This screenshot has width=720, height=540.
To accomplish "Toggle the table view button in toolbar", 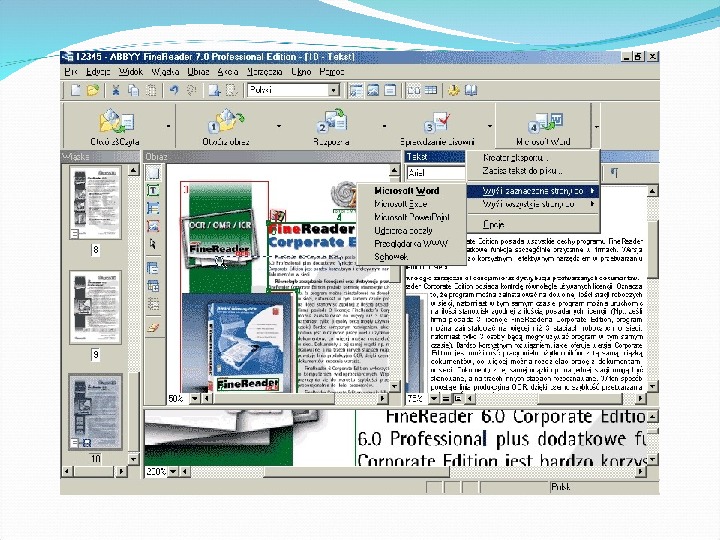I will 431,90.
